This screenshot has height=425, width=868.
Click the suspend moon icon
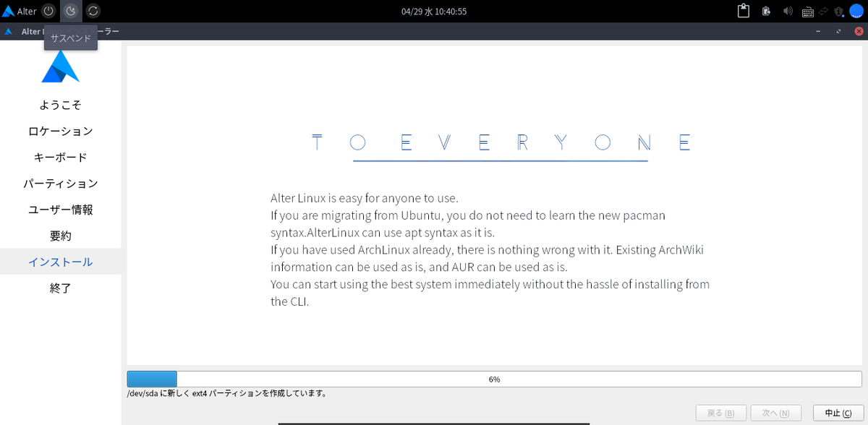click(71, 11)
